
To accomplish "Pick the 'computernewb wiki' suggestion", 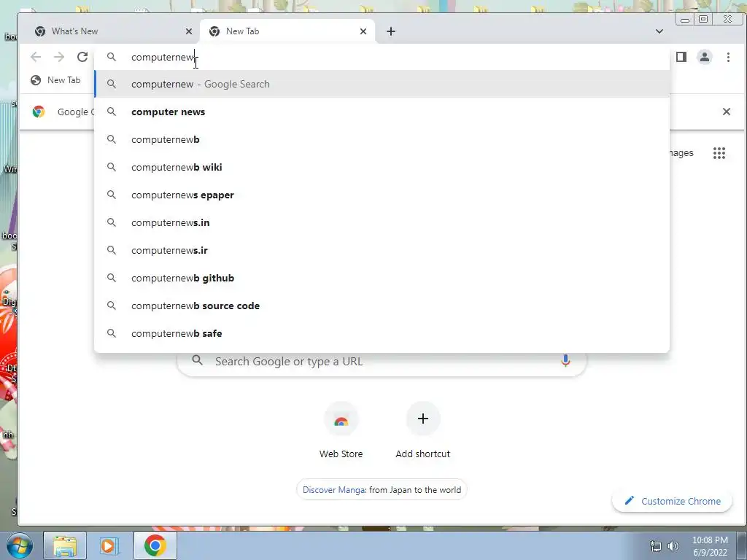I will 382,167.
